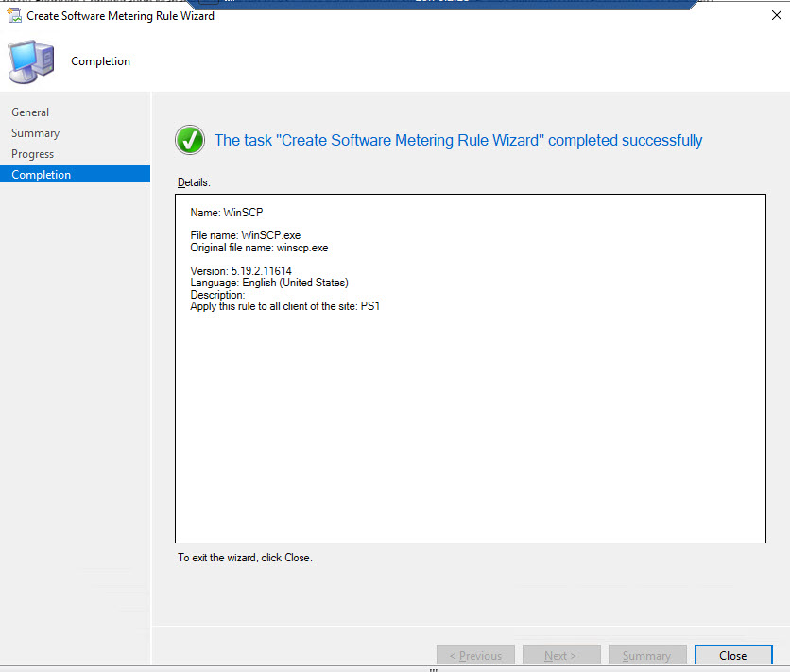Image resolution: width=790 pixels, height=672 pixels.
Task: Go to the Progress step in the sidebar
Action: tap(32, 154)
